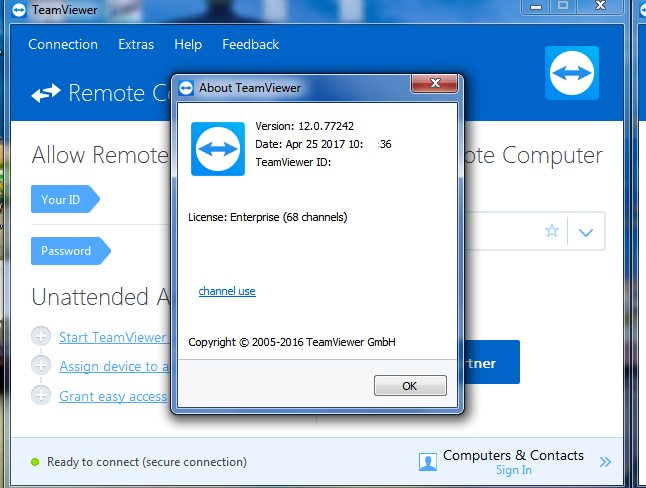
Task: Expand Computers & Contacts with double chevron
Action: [x=605, y=462]
